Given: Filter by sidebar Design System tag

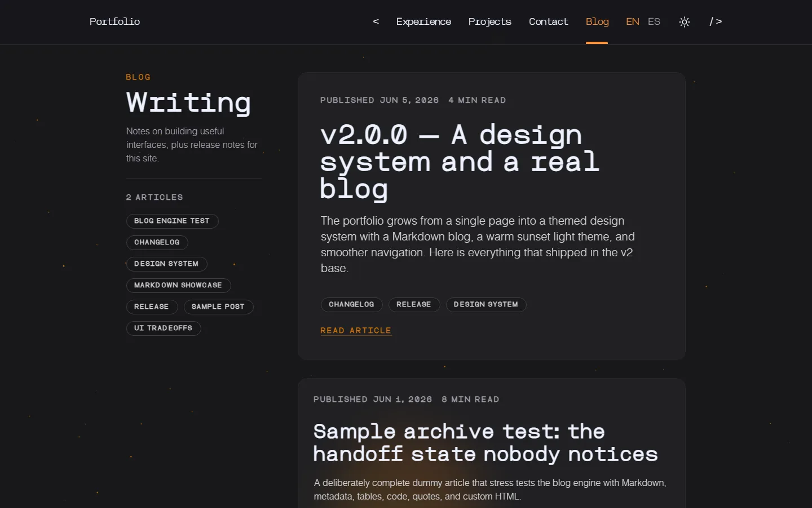Looking at the screenshot, I should 166,264.
